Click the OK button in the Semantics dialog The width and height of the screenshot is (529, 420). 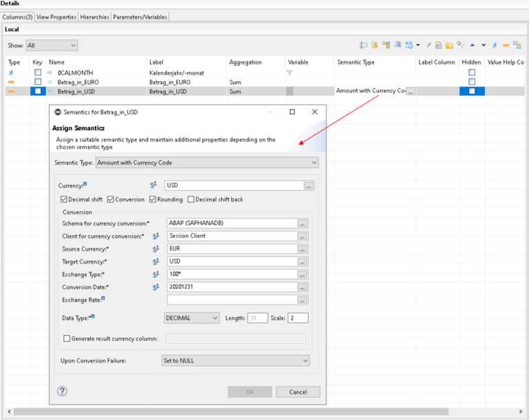[250, 392]
